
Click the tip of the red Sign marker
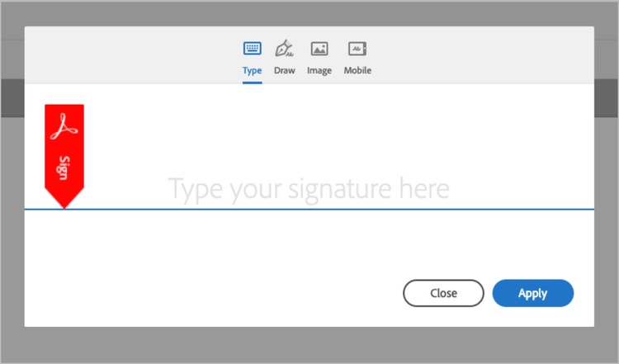pyautogui.click(x=64, y=204)
